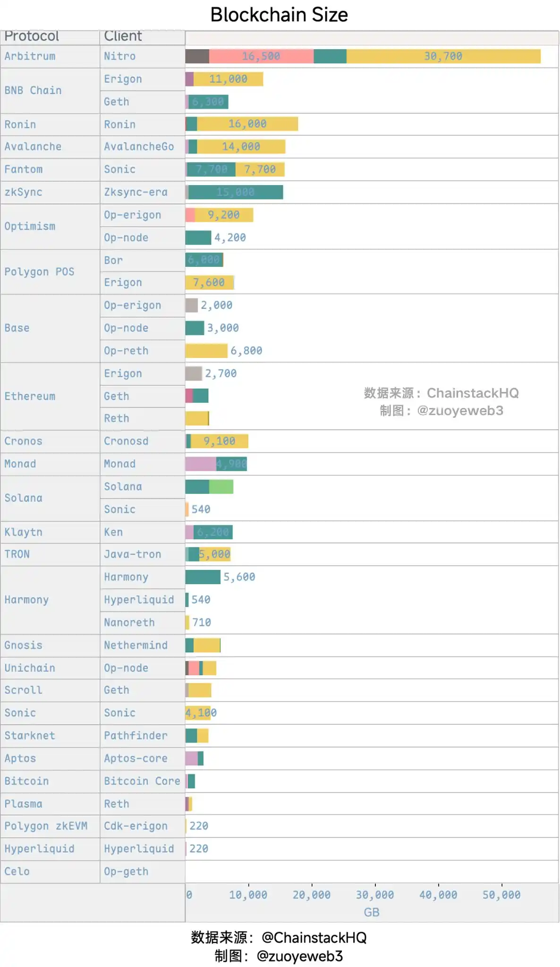The width and height of the screenshot is (560, 967).
Task: Click the 50,000 axis tick label
Action: [501, 895]
